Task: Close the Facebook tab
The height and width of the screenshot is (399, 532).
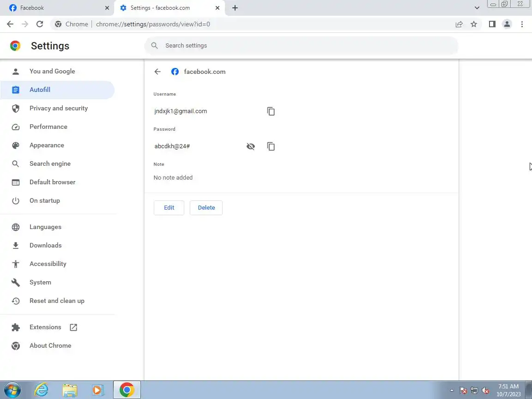Action: click(x=107, y=8)
